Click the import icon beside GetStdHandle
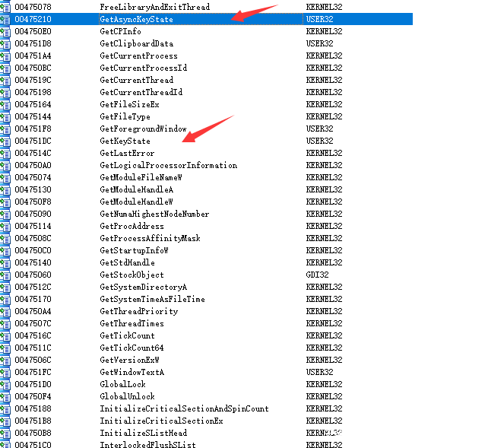 (x=5, y=263)
